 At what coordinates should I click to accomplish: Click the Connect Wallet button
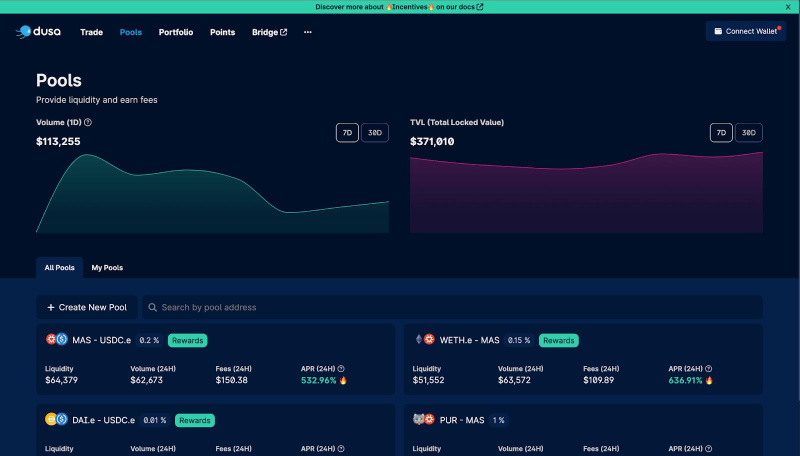tap(745, 32)
